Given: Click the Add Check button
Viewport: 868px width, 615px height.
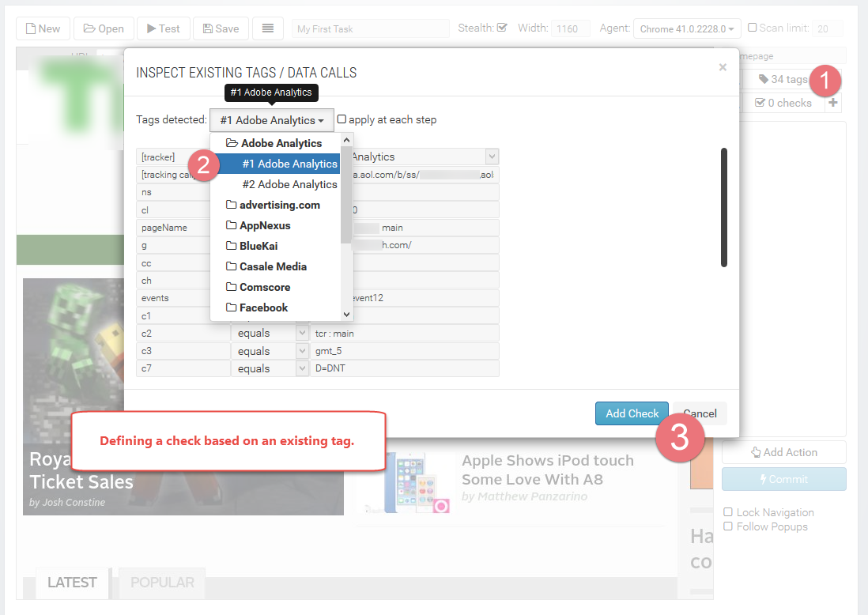Looking at the screenshot, I should [x=632, y=413].
